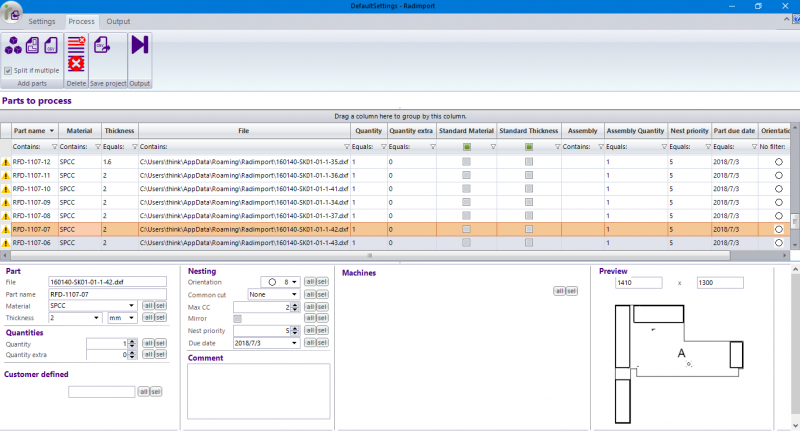Click the red X delete all icon
This screenshot has height=431, width=800.
click(76, 65)
